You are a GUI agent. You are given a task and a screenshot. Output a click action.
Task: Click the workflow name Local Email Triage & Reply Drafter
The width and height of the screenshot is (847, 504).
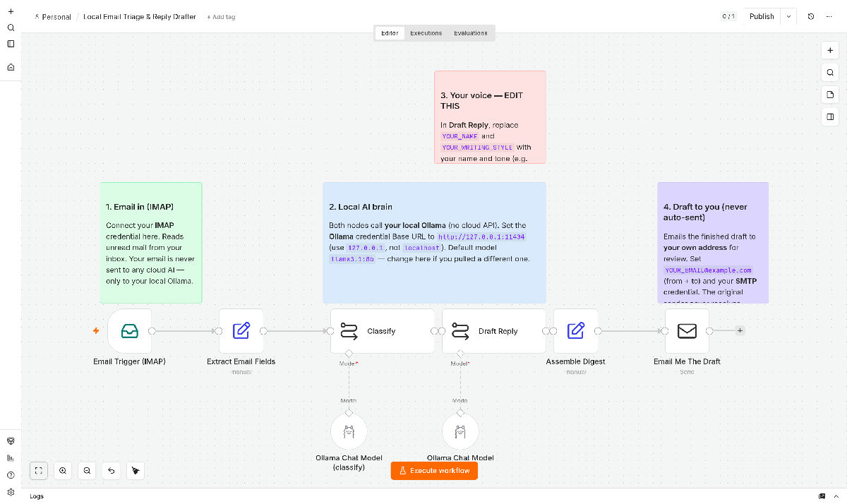tap(140, 17)
